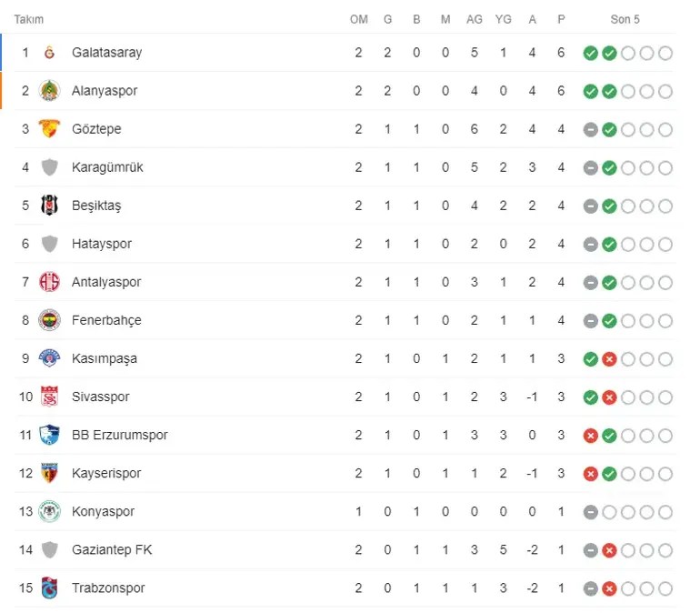Open the Hatayspor team name link

[102, 244]
